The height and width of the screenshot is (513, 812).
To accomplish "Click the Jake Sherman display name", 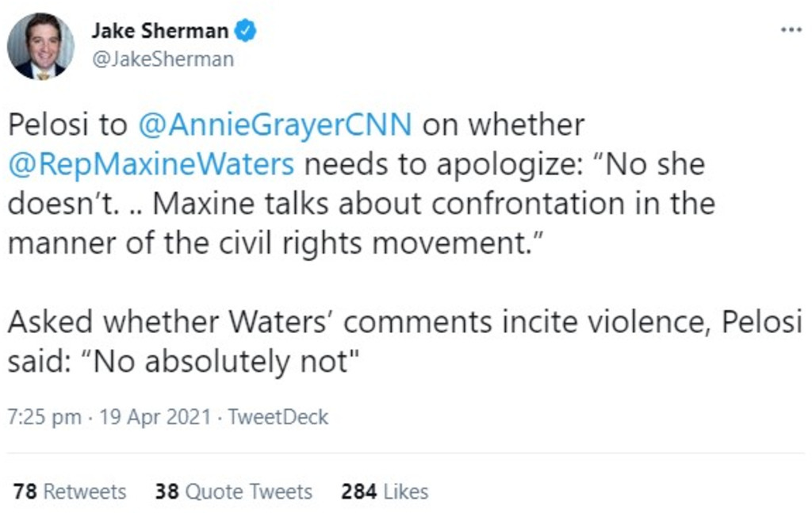I will [159, 31].
